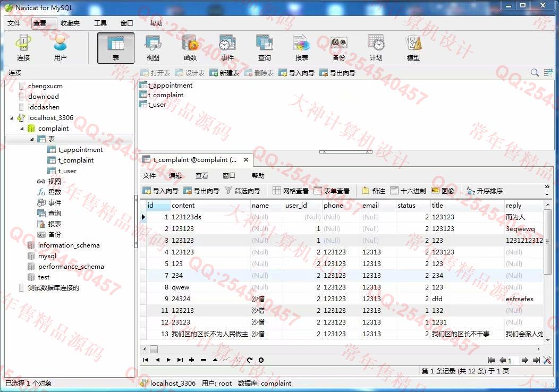
Task: Open the 文件 menu in main menu bar
Action: pyautogui.click(x=14, y=23)
